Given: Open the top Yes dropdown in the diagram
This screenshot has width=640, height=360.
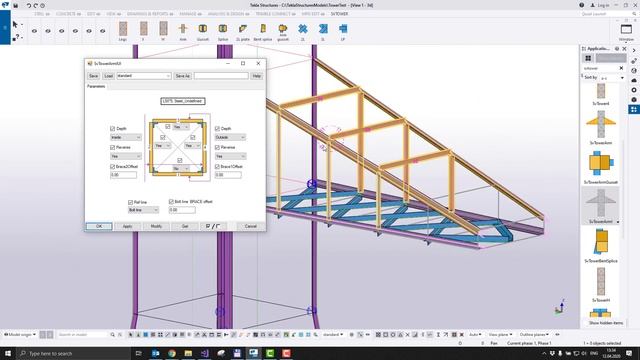Looking at the screenshot, I should [181, 127].
